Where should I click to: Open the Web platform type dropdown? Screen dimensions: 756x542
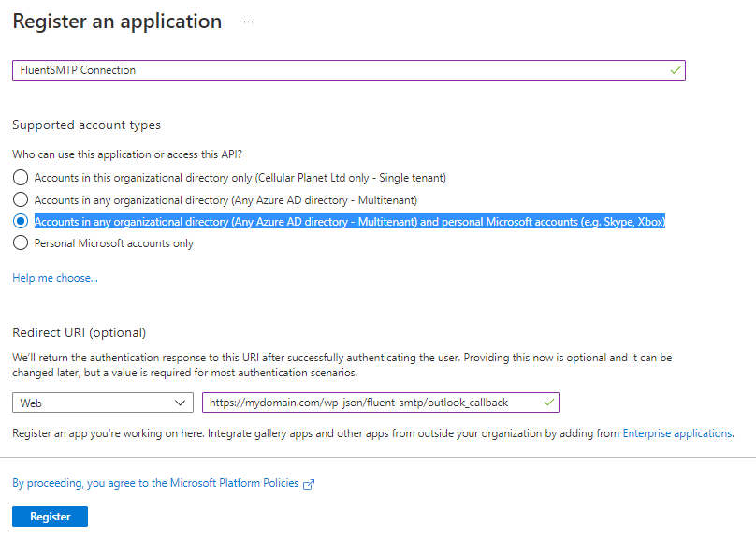click(103, 403)
